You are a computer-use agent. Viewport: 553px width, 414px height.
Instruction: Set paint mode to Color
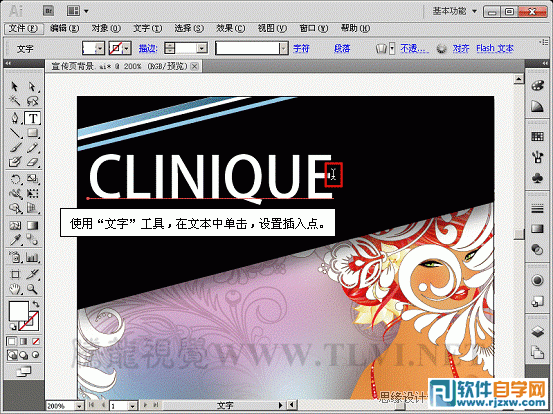point(12,341)
